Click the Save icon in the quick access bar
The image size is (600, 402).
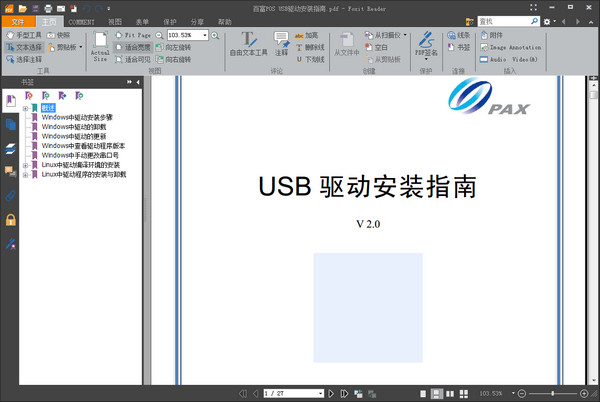[x=35, y=8]
